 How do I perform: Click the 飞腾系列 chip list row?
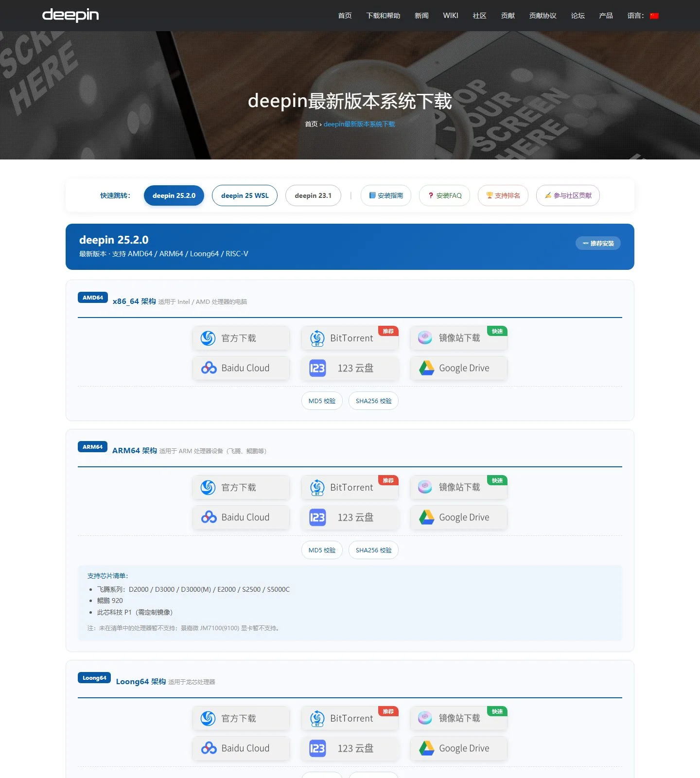coord(193,589)
